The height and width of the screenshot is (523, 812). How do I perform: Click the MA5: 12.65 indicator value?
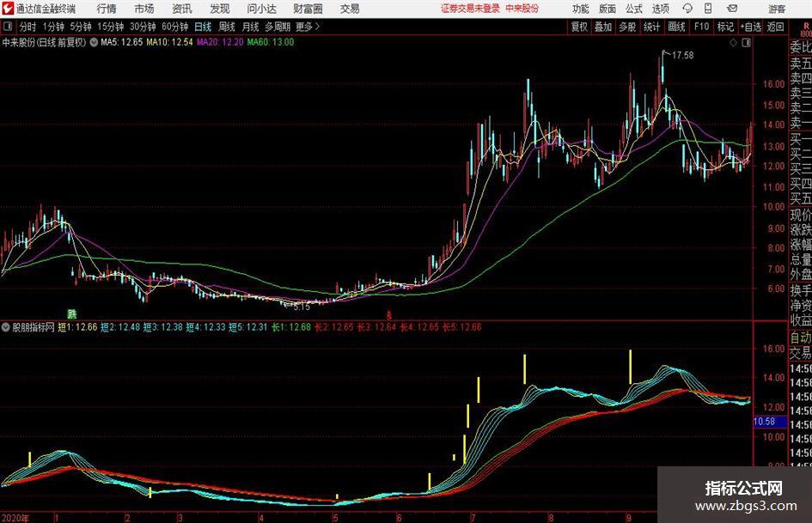tap(121, 42)
